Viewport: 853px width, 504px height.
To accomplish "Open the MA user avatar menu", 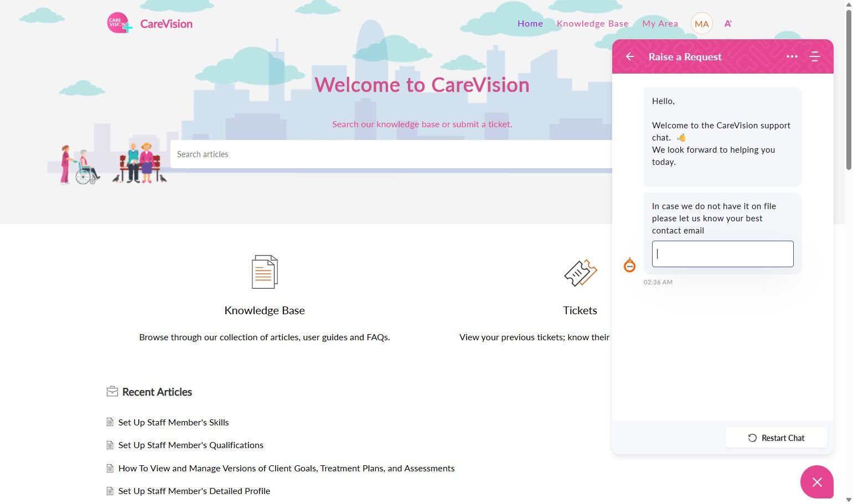I will click(x=701, y=24).
